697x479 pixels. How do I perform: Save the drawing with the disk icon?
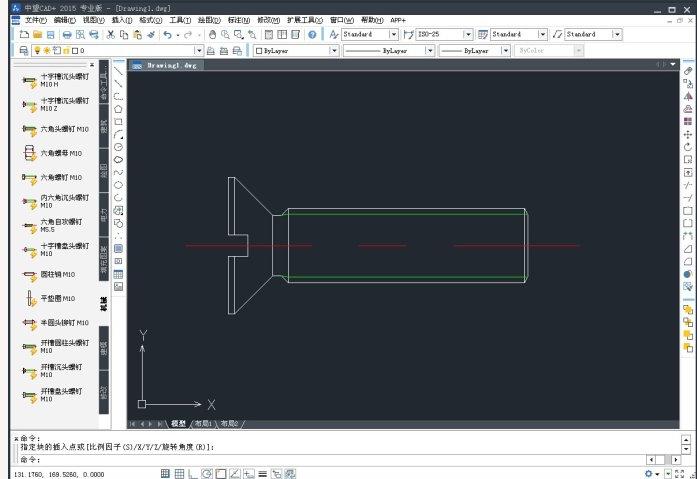pyautogui.click(x=50, y=34)
